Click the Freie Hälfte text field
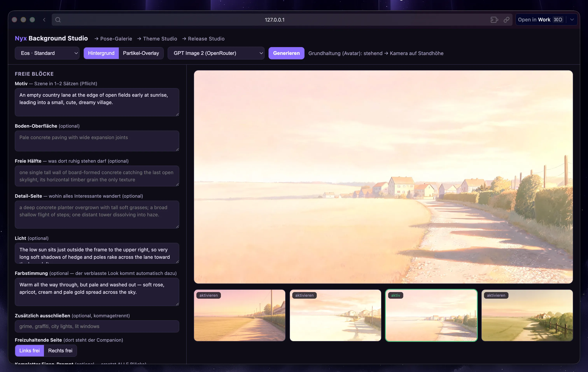Image resolution: width=588 pixels, height=372 pixels. point(97,176)
